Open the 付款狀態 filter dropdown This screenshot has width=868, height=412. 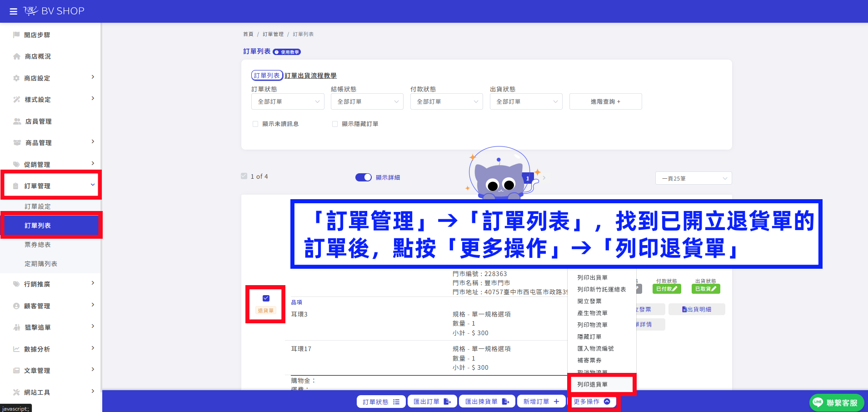pos(447,101)
